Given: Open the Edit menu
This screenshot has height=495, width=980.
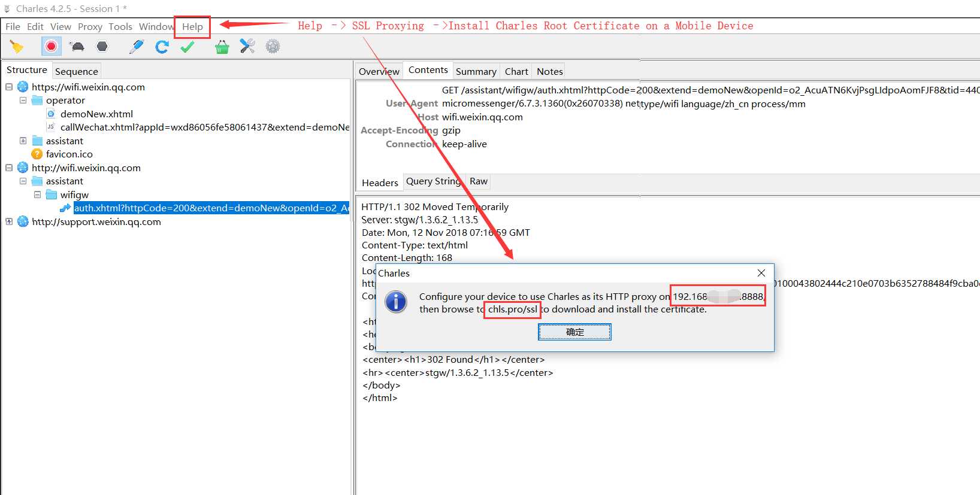Looking at the screenshot, I should [35, 26].
